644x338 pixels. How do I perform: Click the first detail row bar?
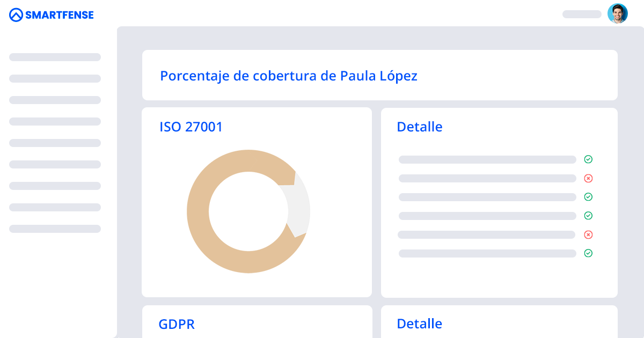pos(487,159)
